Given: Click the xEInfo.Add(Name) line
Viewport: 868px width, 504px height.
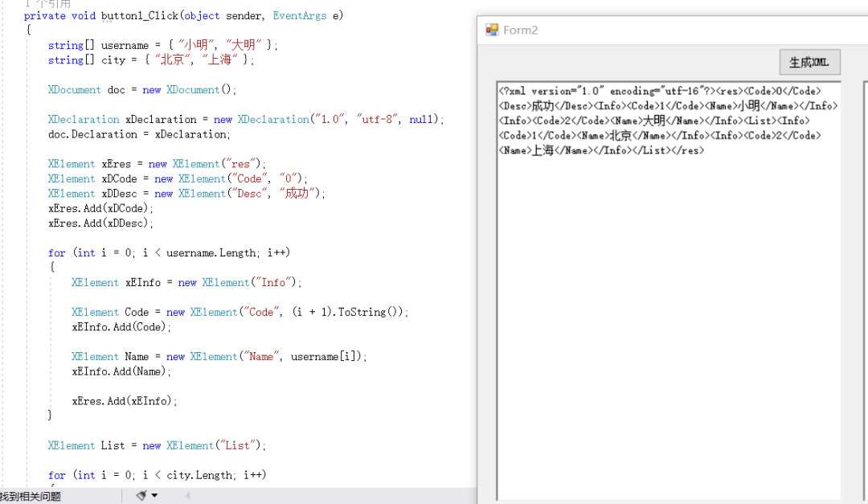Looking at the screenshot, I should (x=121, y=371).
